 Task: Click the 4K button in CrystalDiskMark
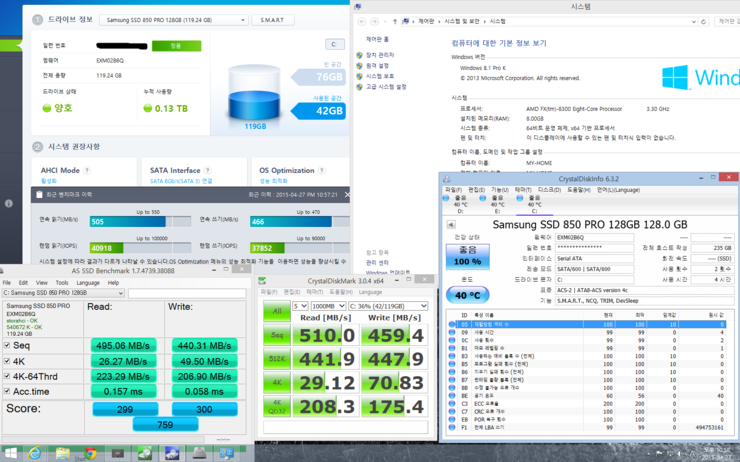tap(277, 382)
